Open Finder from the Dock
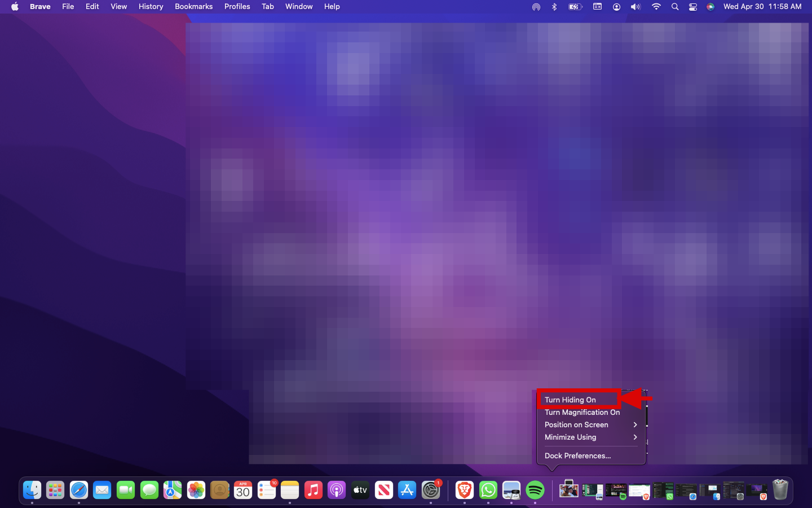The image size is (812, 508). pos(32,490)
